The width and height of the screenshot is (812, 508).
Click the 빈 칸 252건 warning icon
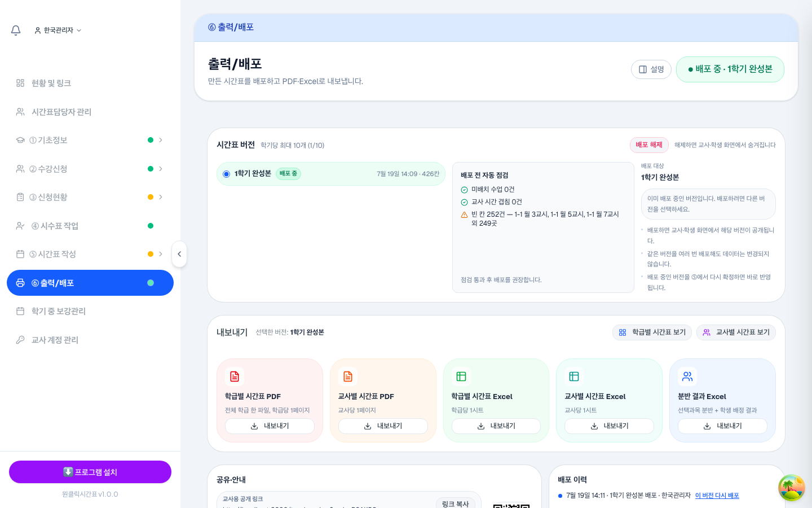click(465, 214)
